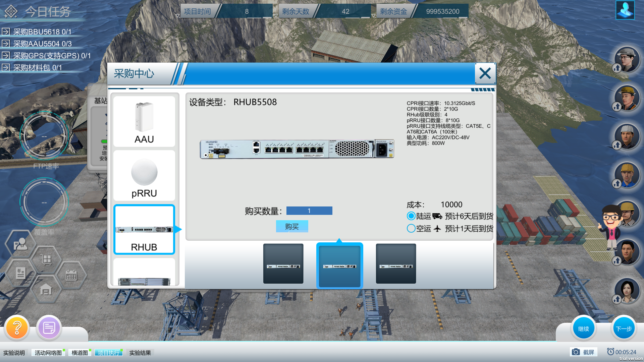Choose the highlighted middle RHUB model thumbnail

tap(340, 266)
